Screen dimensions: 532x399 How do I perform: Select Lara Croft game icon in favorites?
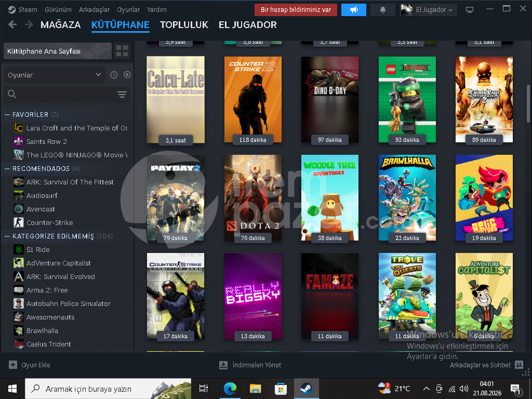(x=19, y=128)
